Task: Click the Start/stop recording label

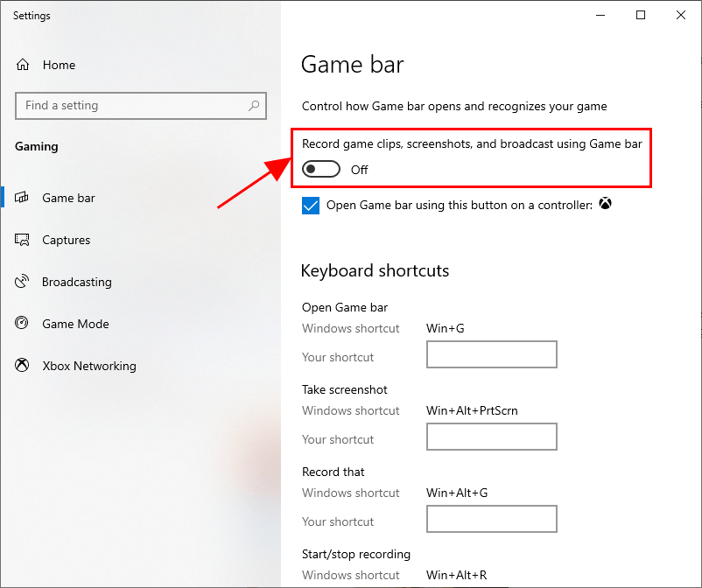Action: point(356,554)
